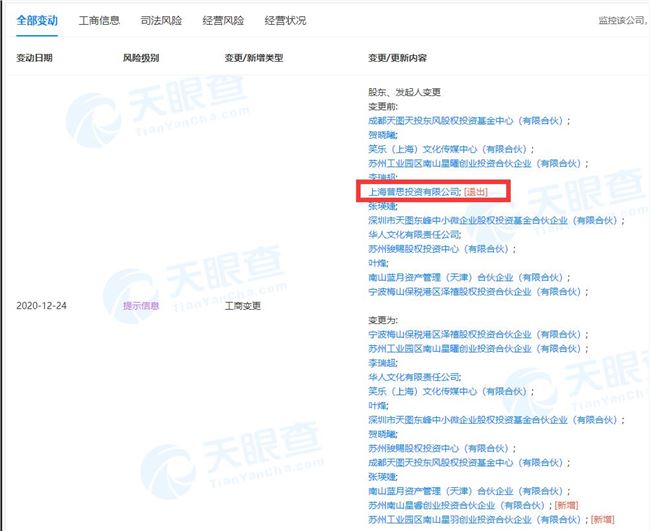
Task: Click the 变更/新增类型 column header
Action: coord(254,58)
